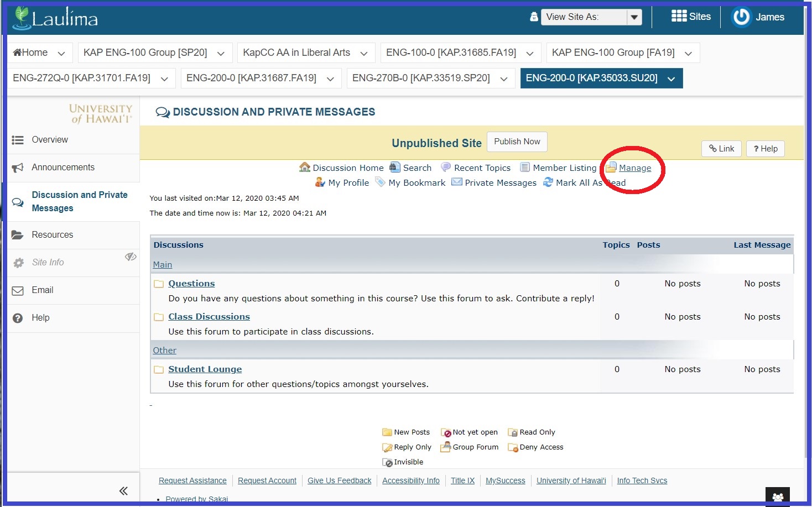The width and height of the screenshot is (812, 507).
Task: Open Private Messages envelope icon
Action: click(456, 182)
